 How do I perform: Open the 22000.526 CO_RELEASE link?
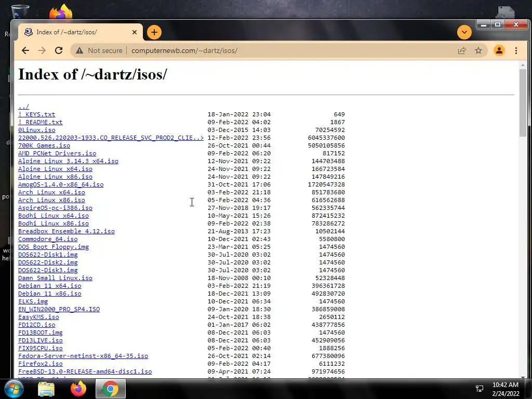point(111,138)
